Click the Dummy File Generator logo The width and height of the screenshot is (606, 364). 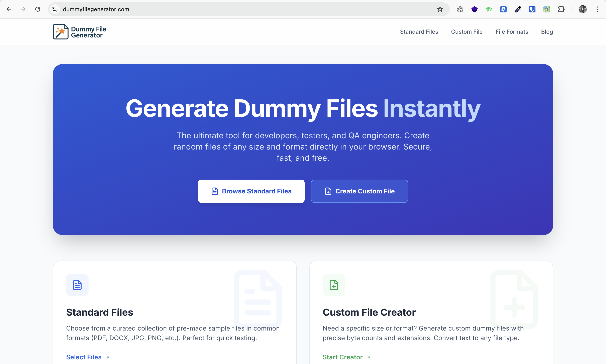tap(80, 31)
